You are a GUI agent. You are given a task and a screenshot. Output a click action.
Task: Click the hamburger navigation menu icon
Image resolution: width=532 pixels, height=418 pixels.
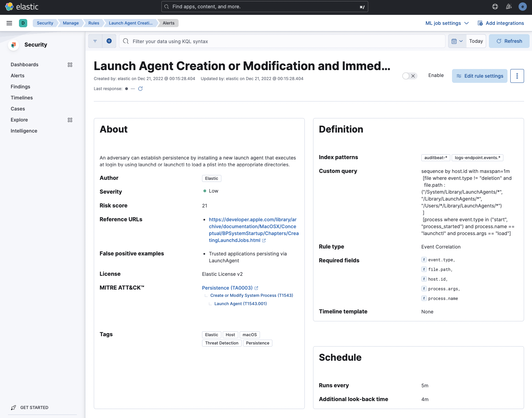(x=9, y=23)
